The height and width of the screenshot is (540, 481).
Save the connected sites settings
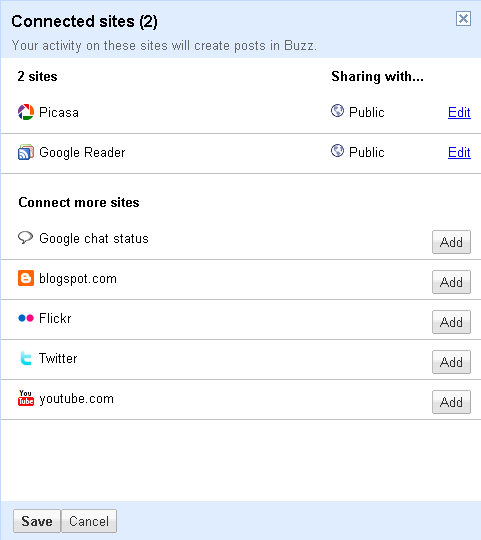(x=37, y=521)
